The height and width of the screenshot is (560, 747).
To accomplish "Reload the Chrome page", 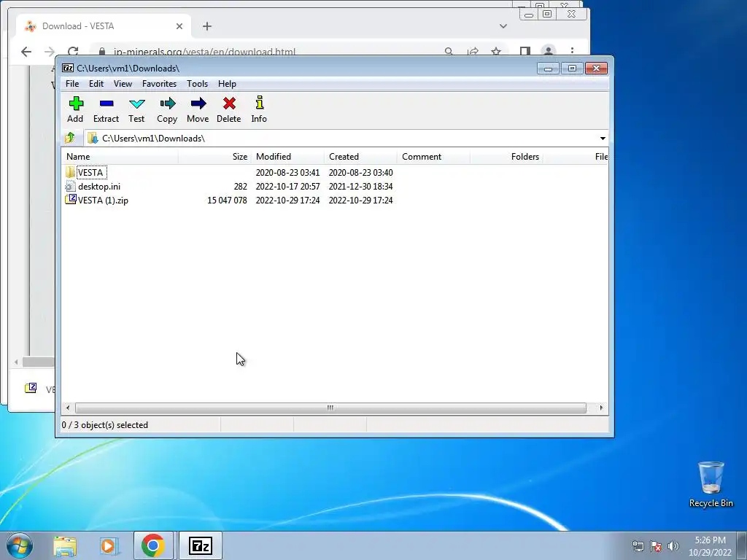I will (73, 52).
